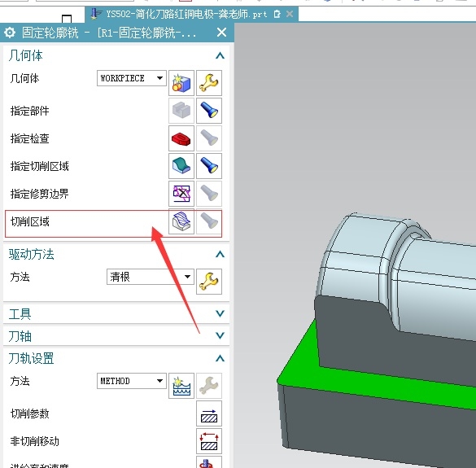Screen dimensions: 476x468
Task: Close the 固定轮廓铣 dialog
Action: coord(222,33)
